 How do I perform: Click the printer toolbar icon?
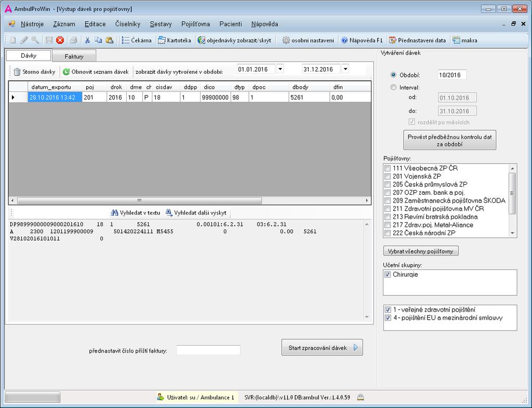73,40
